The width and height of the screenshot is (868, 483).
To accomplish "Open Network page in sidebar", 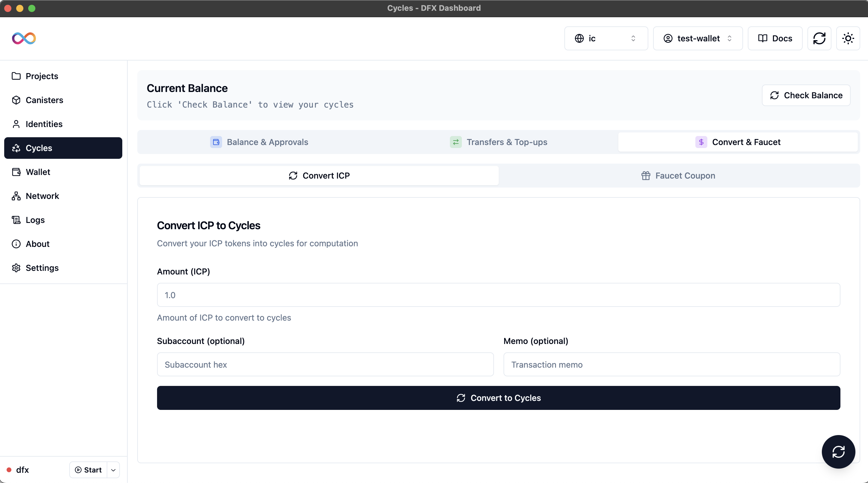I will pyautogui.click(x=42, y=196).
